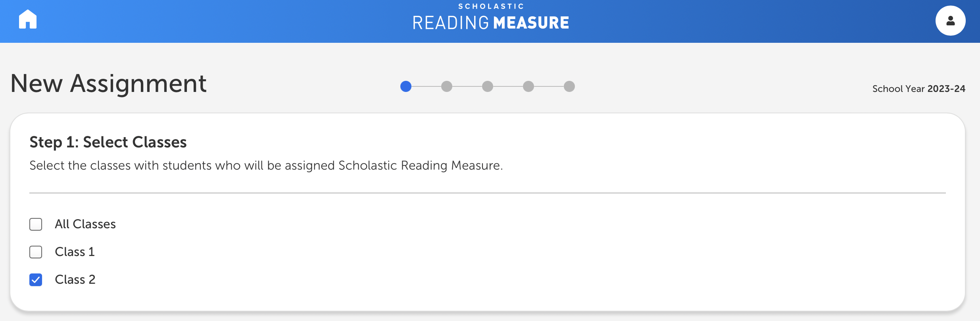The image size is (980, 321).
Task: Jump to the second step progress dot
Action: (x=447, y=86)
